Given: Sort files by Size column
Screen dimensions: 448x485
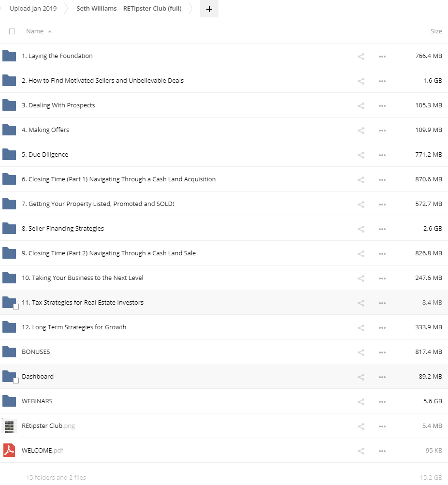Looking at the screenshot, I should click(436, 31).
